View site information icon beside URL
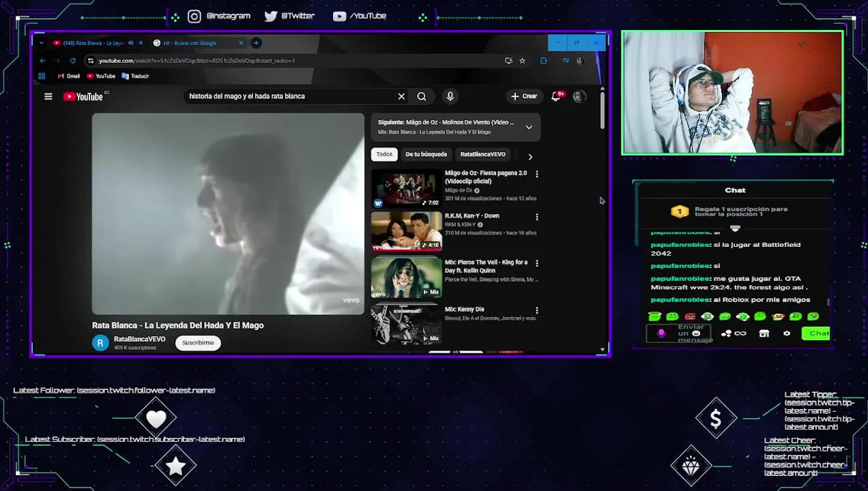868x491 pixels. (x=91, y=61)
